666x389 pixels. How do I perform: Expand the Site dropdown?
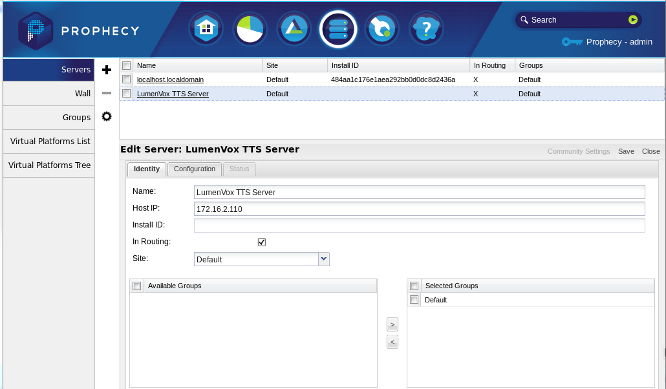[324, 259]
